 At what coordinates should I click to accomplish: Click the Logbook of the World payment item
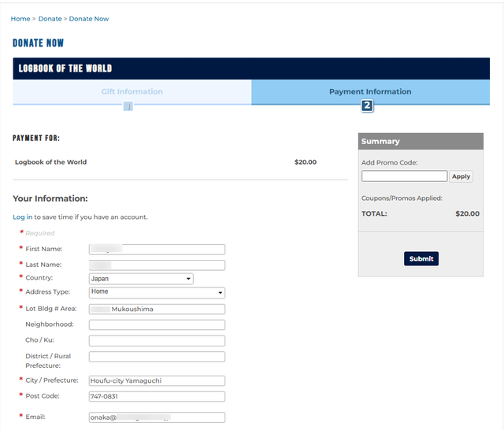[x=50, y=162]
